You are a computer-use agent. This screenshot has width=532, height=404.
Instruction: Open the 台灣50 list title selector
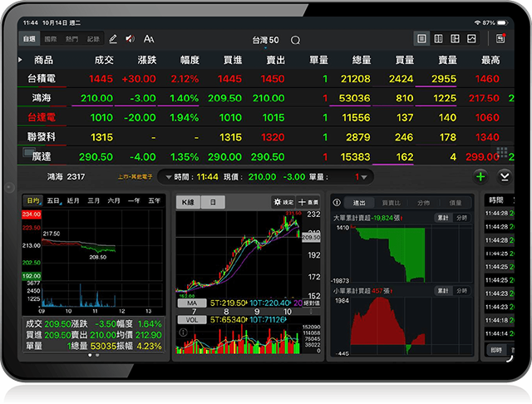click(265, 41)
